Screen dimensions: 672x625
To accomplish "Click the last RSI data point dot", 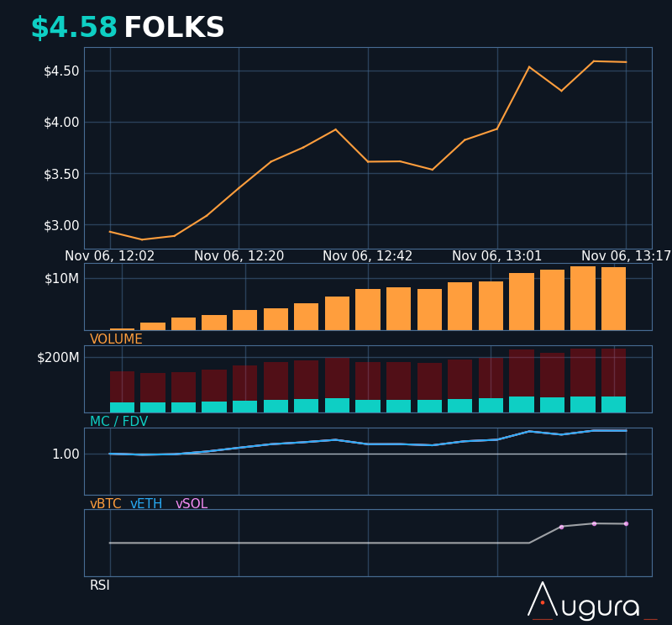I will (x=626, y=524).
